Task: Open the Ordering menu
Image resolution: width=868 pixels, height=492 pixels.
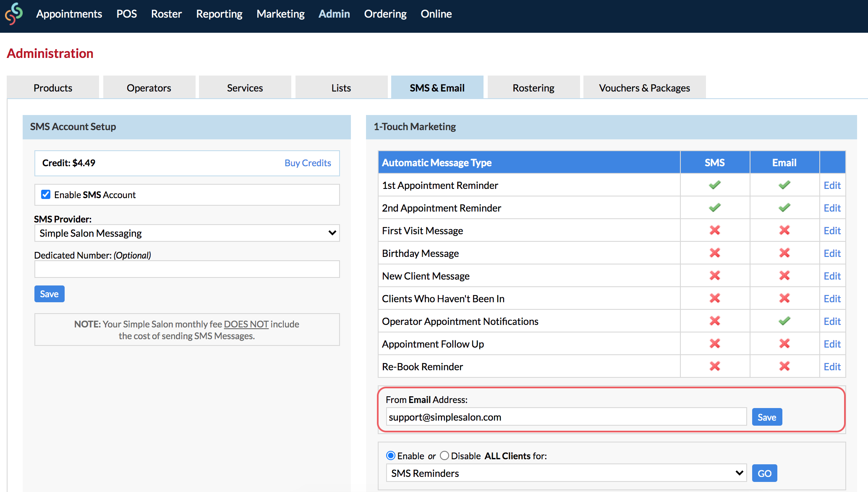Action: coord(385,14)
